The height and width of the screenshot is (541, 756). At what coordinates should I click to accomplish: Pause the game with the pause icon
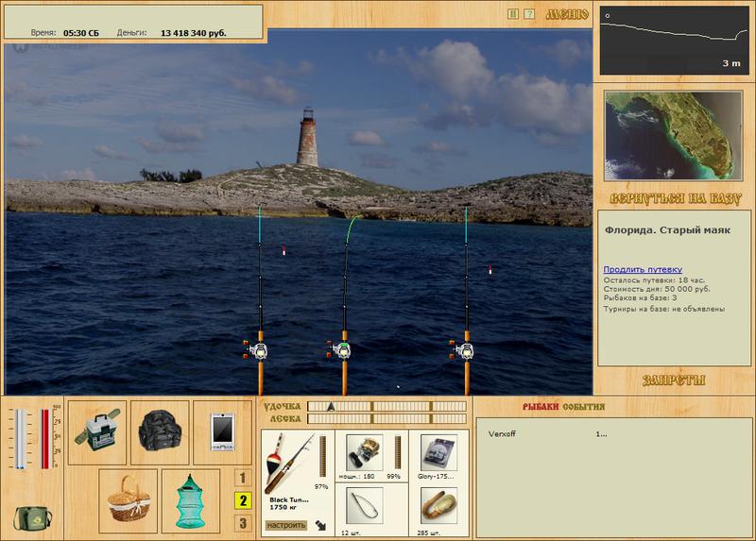(513, 14)
